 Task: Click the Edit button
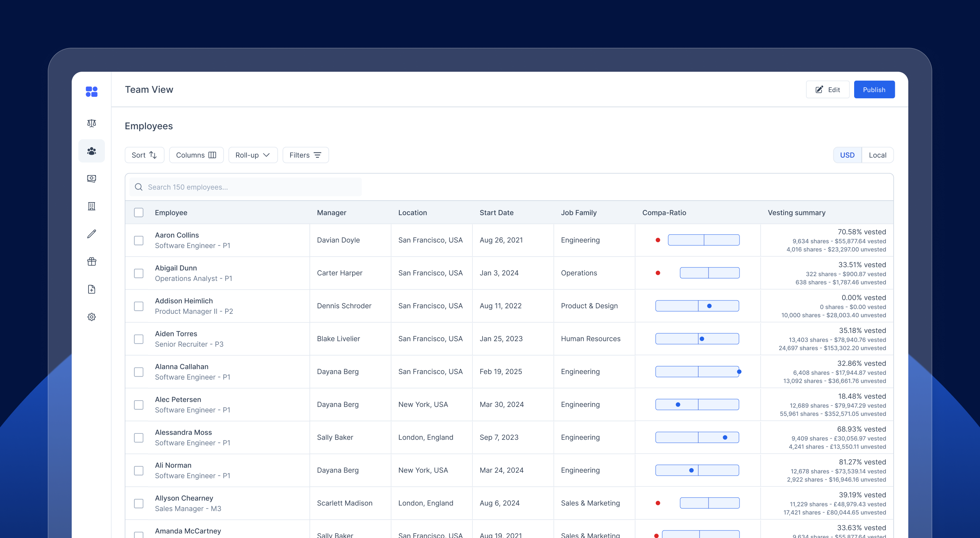[x=828, y=89]
